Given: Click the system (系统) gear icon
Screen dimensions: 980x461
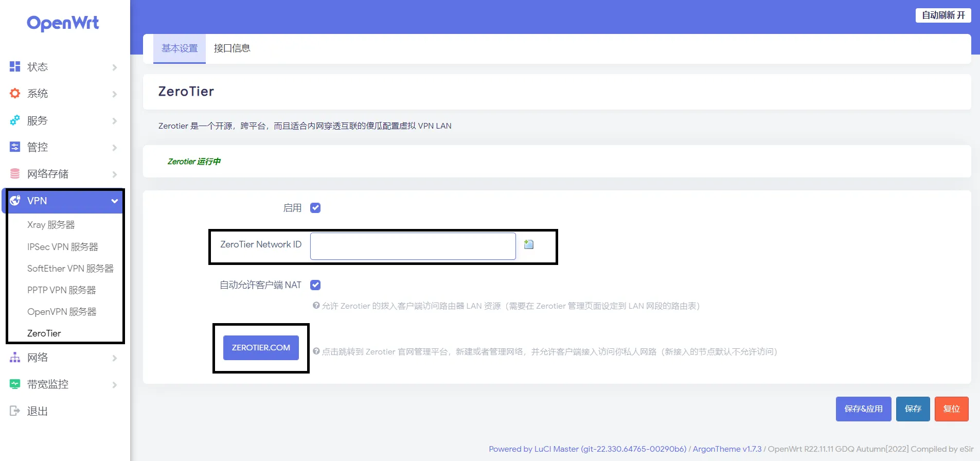Looking at the screenshot, I should tap(15, 93).
